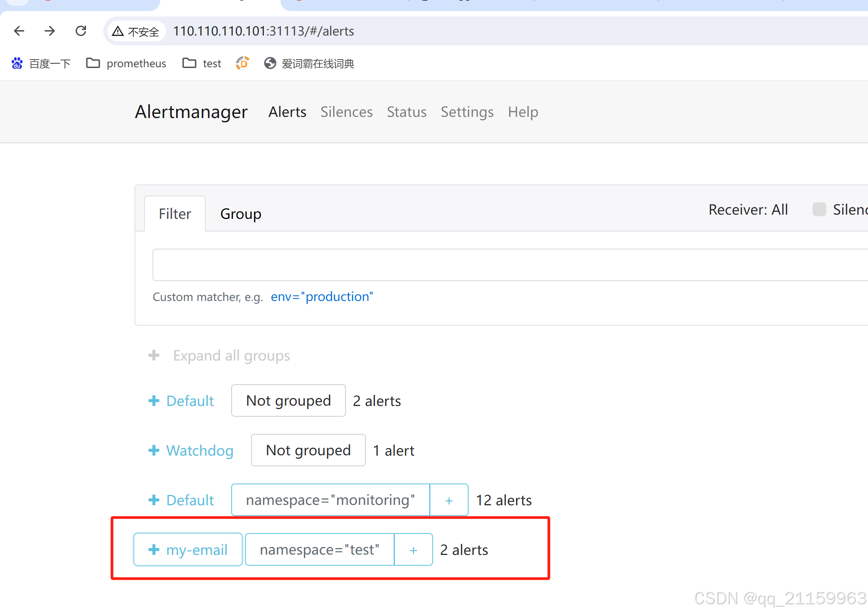Click the namespace="test" label
Viewport: 868px width, 613px height.
click(320, 550)
